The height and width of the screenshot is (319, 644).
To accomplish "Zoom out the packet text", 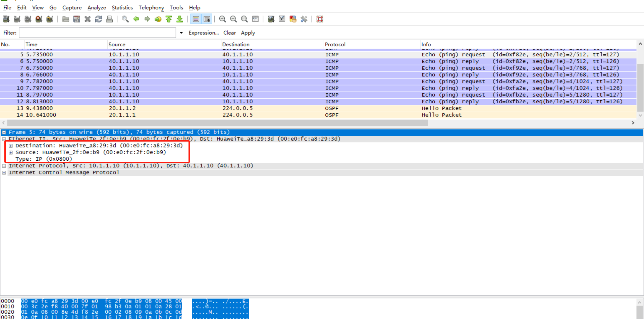I will pos(233,19).
